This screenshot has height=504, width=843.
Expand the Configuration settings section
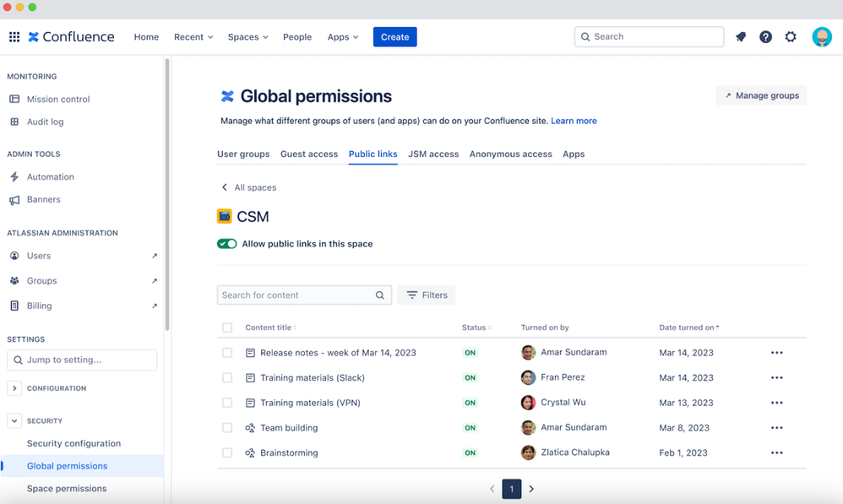point(14,388)
